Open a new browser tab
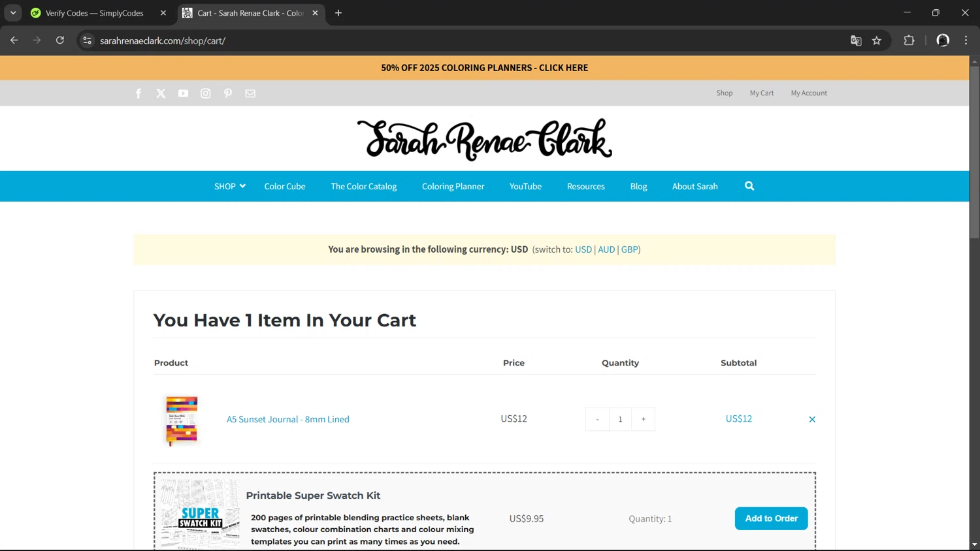The height and width of the screenshot is (551, 980). [x=338, y=13]
